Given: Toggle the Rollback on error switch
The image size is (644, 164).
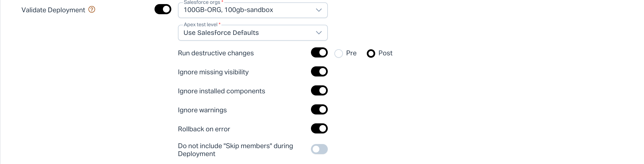Looking at the screenshot, I should pos(319,129).
